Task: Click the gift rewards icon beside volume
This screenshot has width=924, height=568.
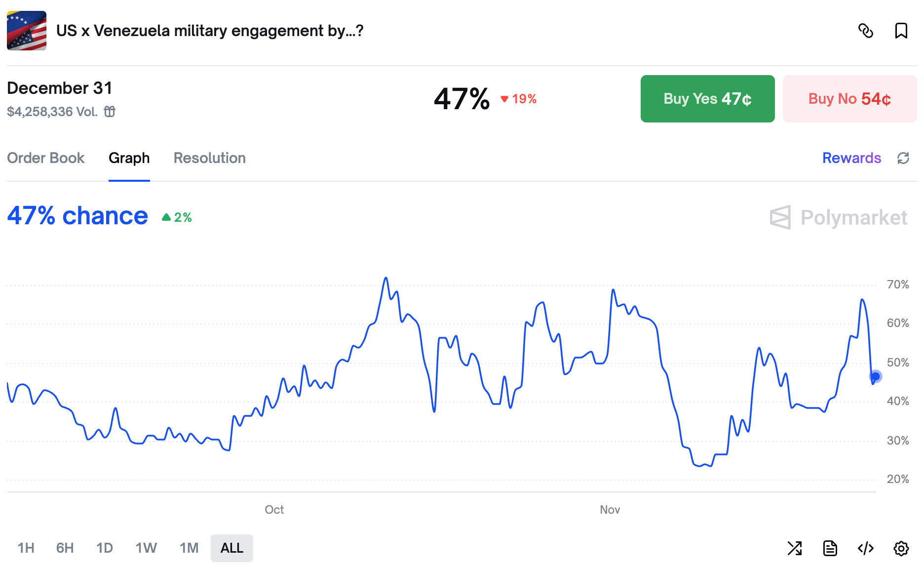Action: point(110,112)
